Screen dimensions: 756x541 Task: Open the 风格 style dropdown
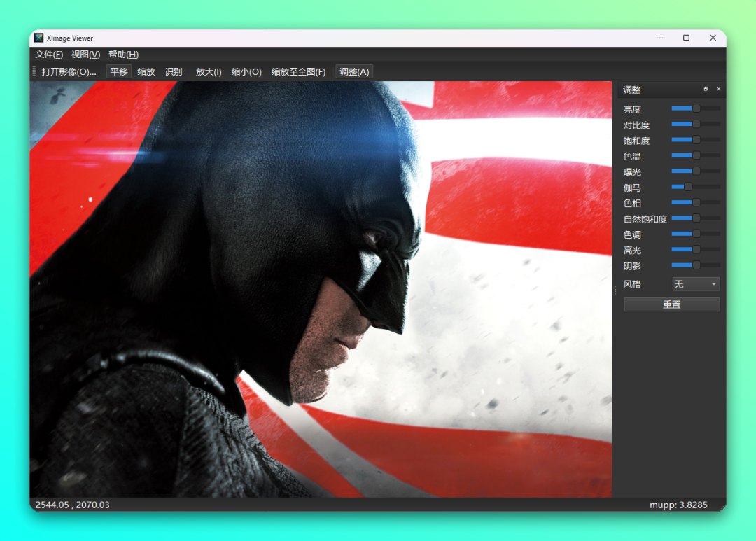coord(696,284)
